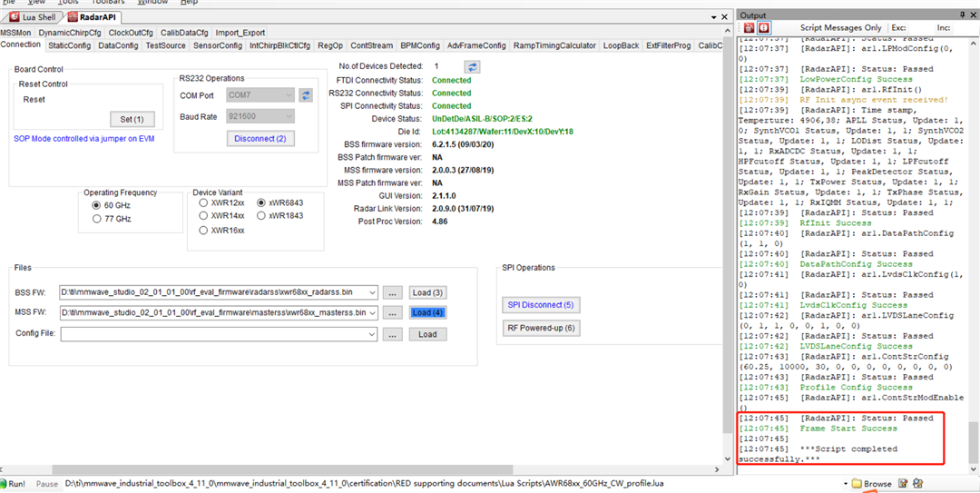
Task: Browse for BSS FW file with ... button
Action: point(392,292)
